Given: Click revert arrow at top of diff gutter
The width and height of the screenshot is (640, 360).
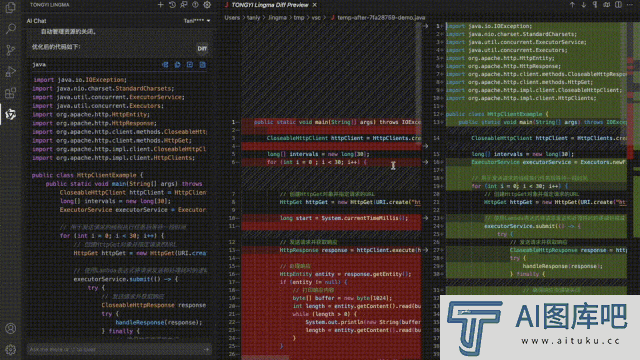Looking at the screenshot, I should 425,26.
